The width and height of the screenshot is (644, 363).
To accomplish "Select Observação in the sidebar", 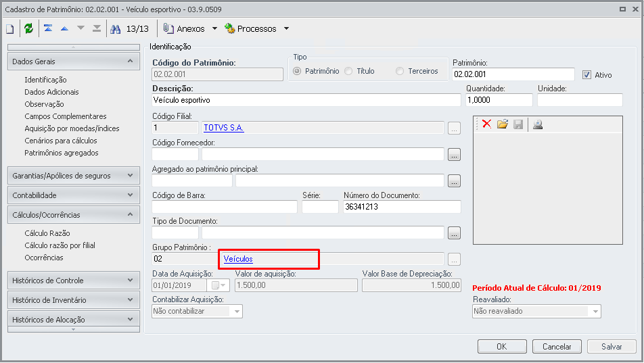I will (44, 104).
